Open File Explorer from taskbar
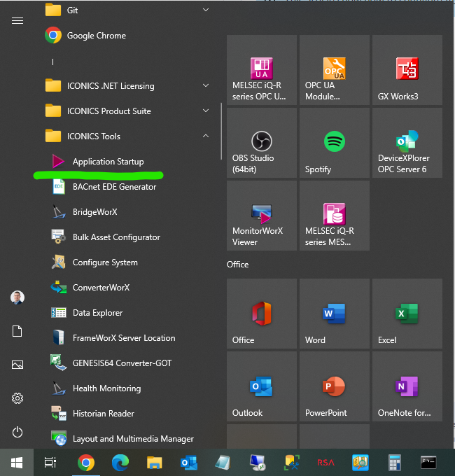The height and width of the screenshot is (476, 455). 155,463
